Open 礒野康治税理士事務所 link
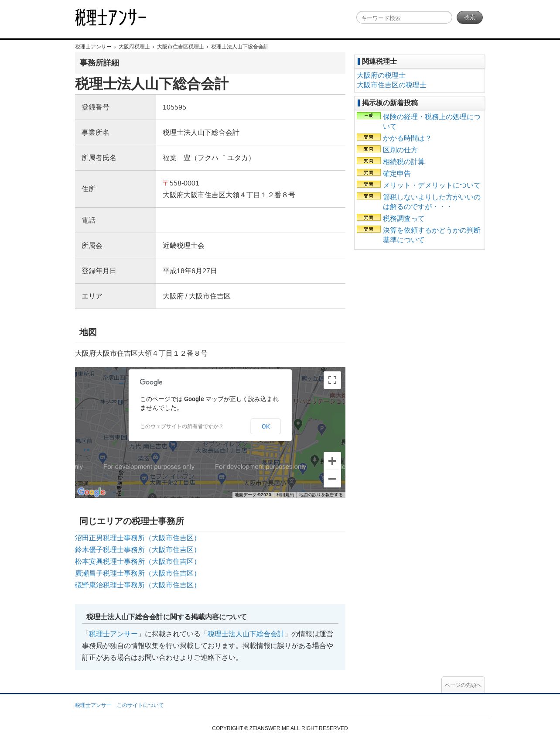Image resolution: width=560 pixels, height=741 pixels. coord(137,585)
